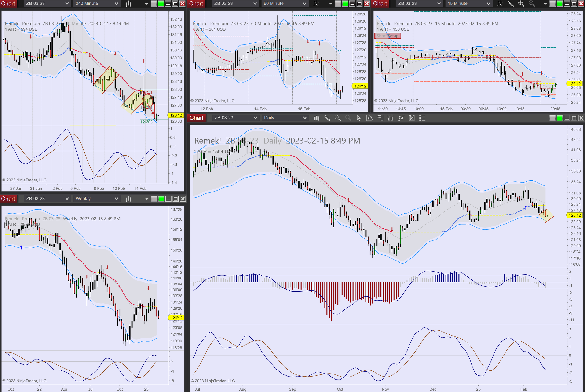This screenshot has width=585, height=392.
Task: Click the Short Setup label on 15 Minute chart
Action: [x=388, y=36]
